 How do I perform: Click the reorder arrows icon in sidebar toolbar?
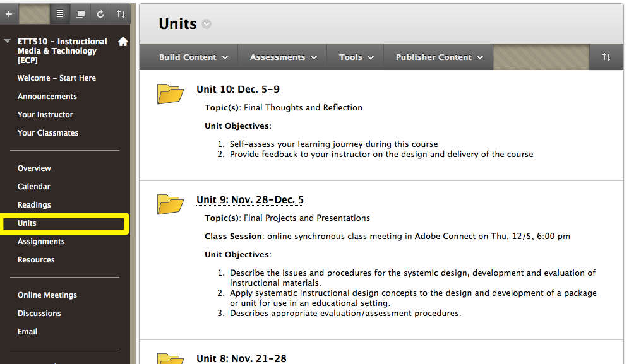(121, 14)
